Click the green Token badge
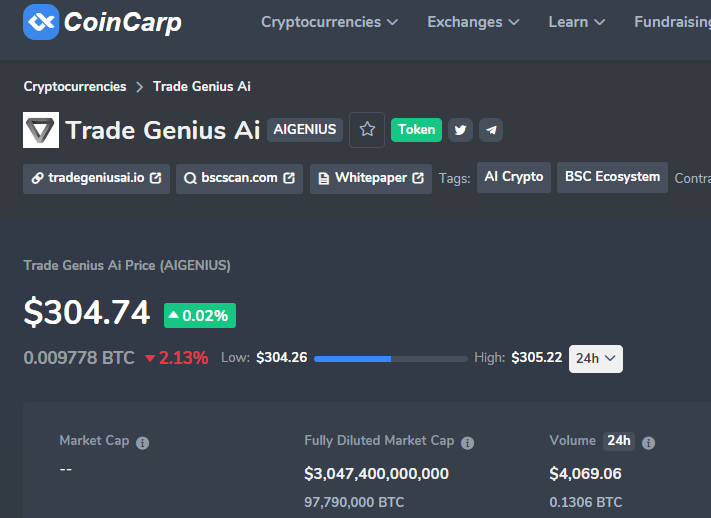The image size is (711, 518). [416, 130]
